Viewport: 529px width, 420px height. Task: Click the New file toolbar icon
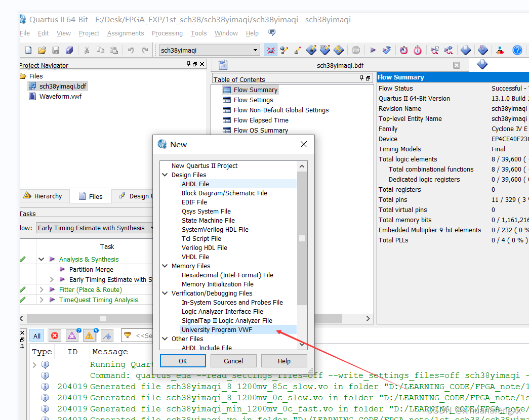(x=28, y=50)
